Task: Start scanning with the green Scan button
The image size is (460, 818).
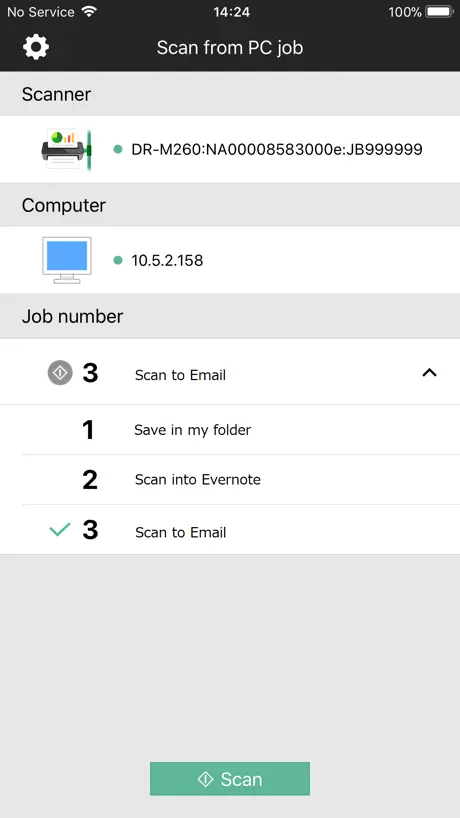Action: coord(230,779)
